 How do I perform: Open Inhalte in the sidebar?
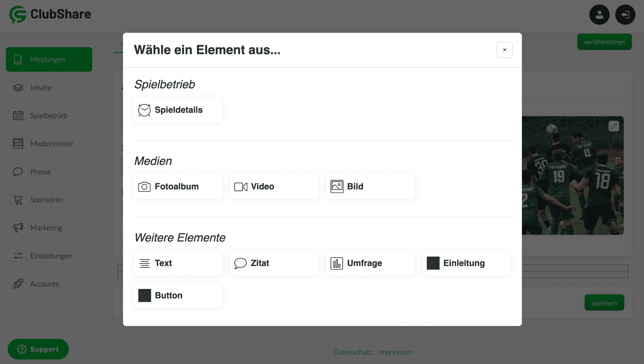(49, 87)
